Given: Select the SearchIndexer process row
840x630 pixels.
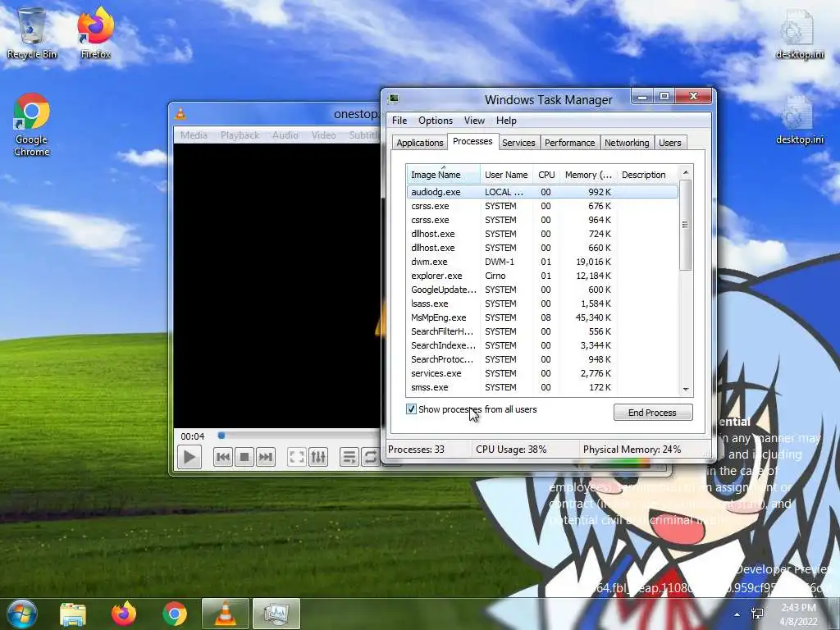Looking at the screenshot, I should point(542,345).
